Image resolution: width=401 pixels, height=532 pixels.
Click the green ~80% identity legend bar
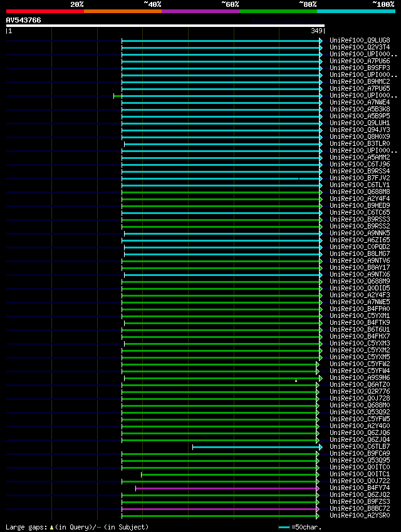pyautogui.click(x=278, y=11)
